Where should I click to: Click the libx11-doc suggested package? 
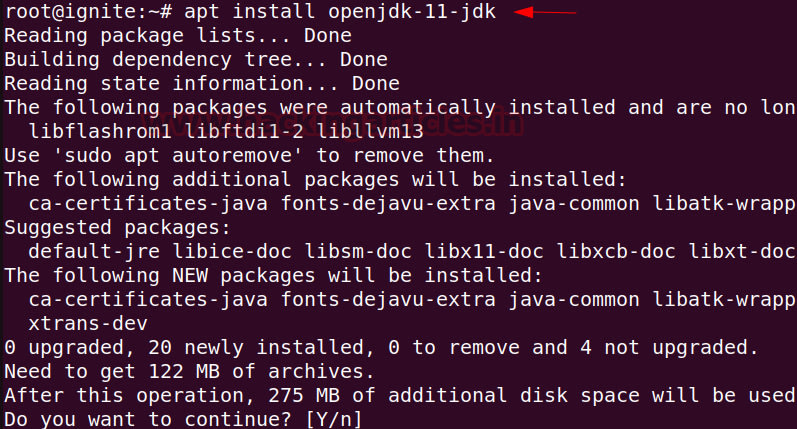[x=484, y=252]
